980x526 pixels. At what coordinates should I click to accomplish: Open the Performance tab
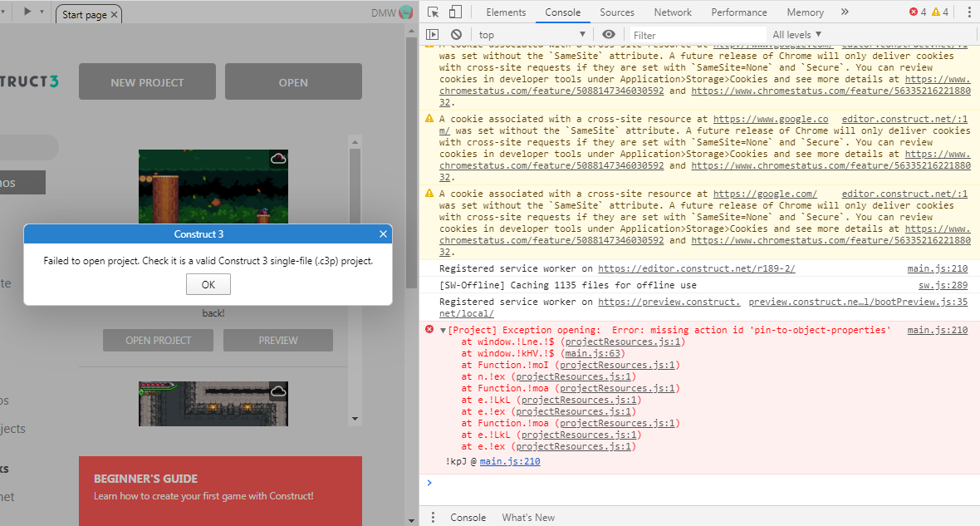pyautogui.click(x=739, y=12)
